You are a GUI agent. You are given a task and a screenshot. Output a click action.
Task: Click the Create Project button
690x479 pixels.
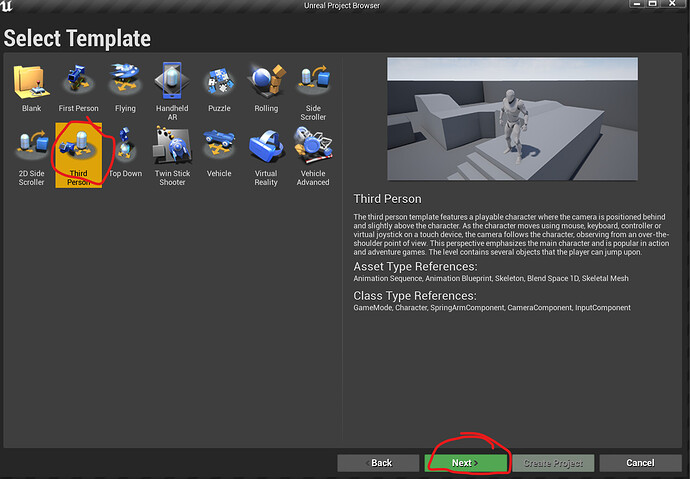click(553, 463)
